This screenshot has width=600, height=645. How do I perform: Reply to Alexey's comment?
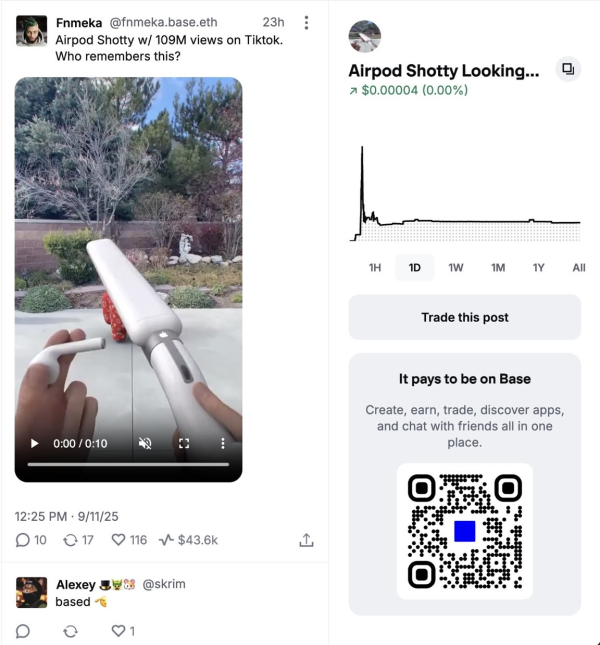[x=23, y=631]
